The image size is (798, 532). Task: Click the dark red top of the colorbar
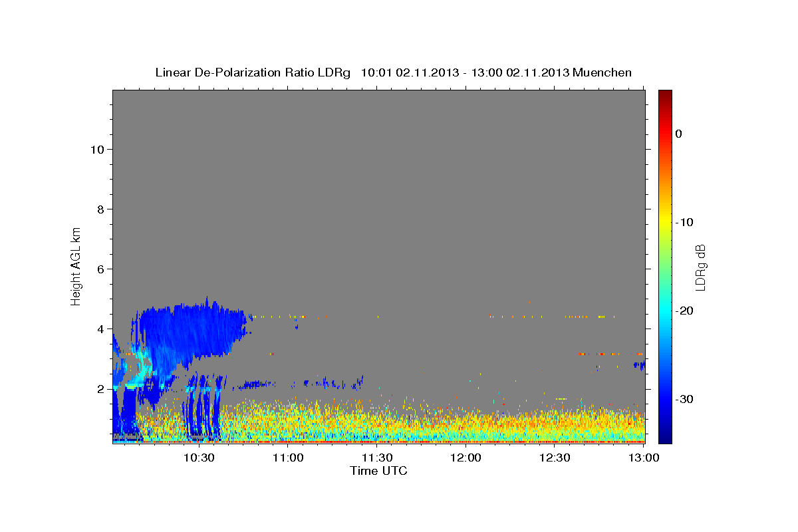[x=665, y=95]
